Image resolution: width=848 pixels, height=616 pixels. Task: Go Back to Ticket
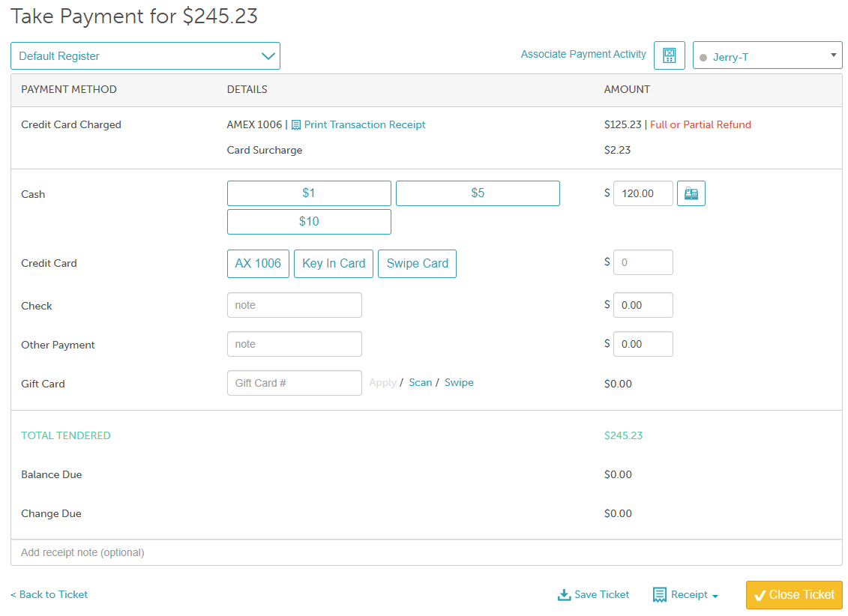click(49, 594)
